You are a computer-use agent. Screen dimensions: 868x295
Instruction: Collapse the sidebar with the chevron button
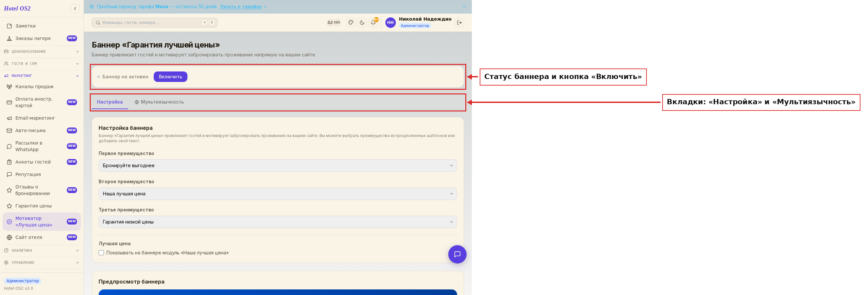(x=75, y=9)
